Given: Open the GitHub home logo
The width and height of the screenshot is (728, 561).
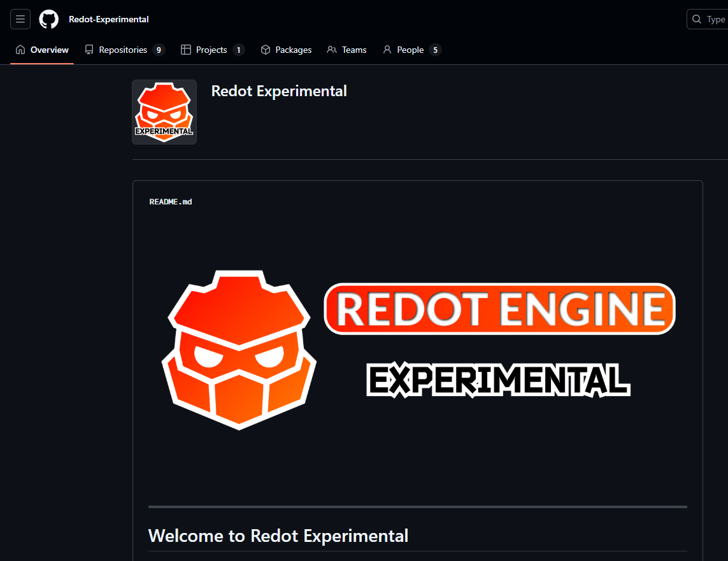Looking at the screenshot, I should click(48, 19).
